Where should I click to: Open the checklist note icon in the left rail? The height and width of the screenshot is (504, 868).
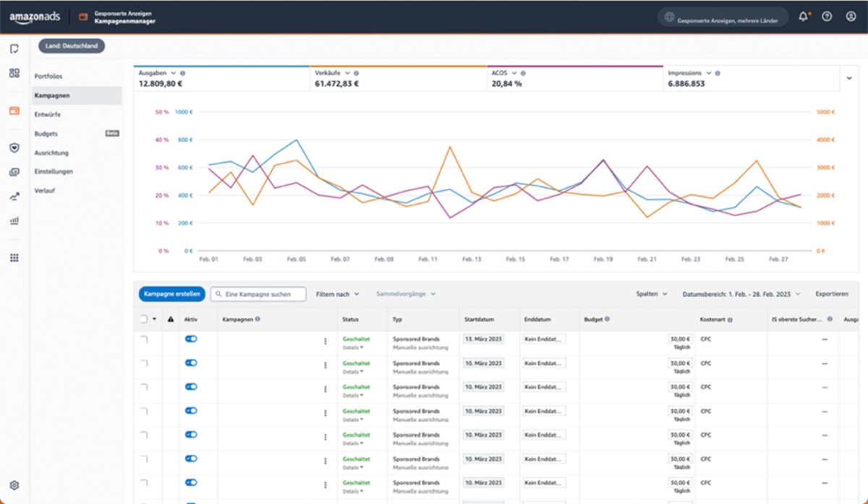point(14,49)
